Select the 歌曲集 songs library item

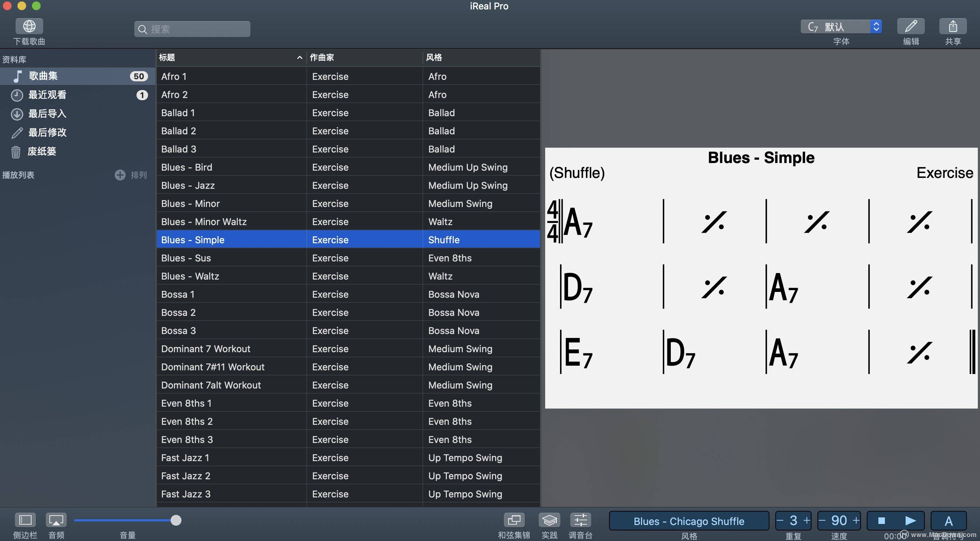click(x=78, y=76)
